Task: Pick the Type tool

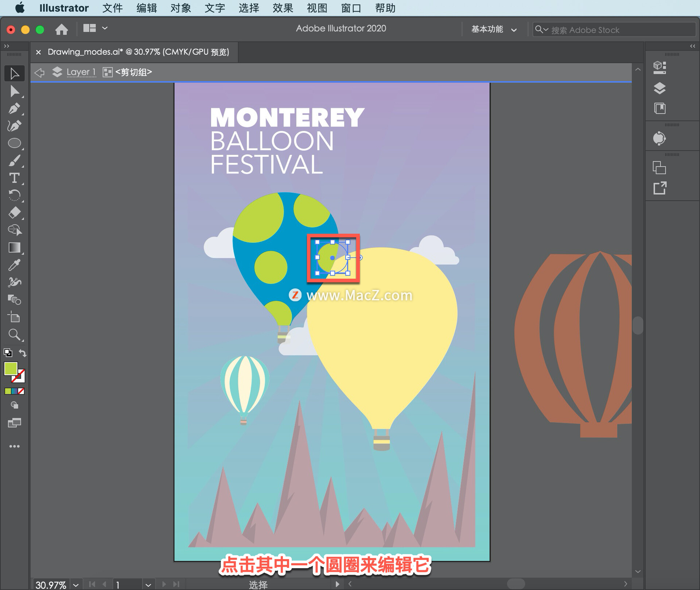Action: 14,178
